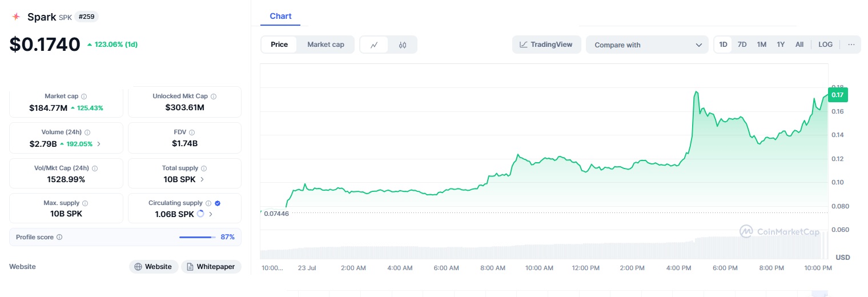Open the Circulating supply info icon
Screen dimensions: 868x297
[x=208, y=203]
